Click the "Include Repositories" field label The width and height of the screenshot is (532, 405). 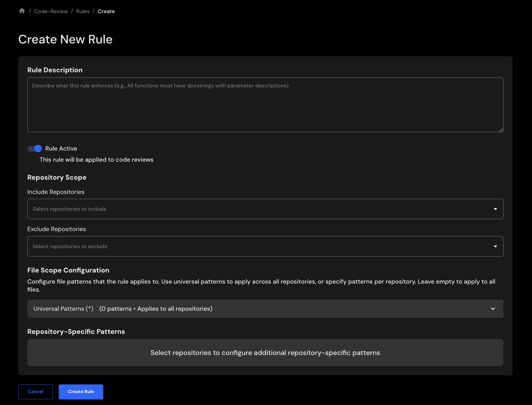56,192
